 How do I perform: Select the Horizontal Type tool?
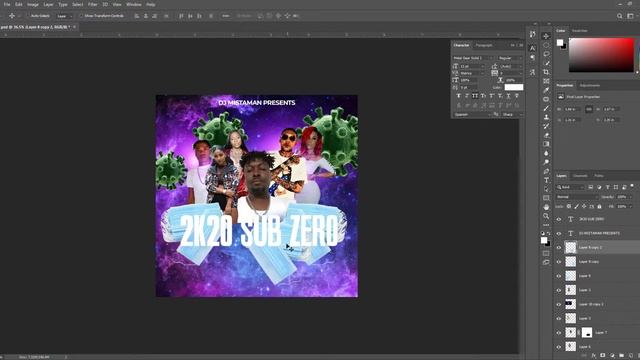coord(546,180)
